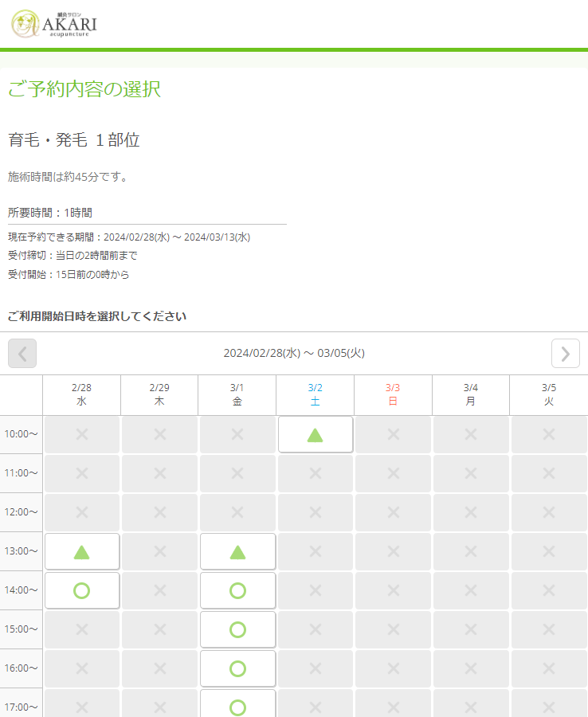Select the 2/28 Wednesday 13:00 triangle slot
Viewport: 588px width, 717px height.
pos(82,551)
